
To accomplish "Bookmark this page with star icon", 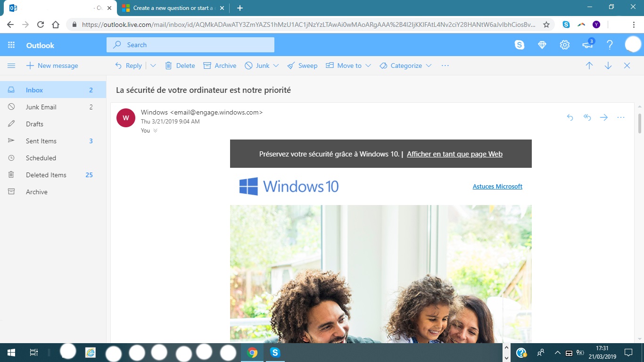I will (546, 25).
